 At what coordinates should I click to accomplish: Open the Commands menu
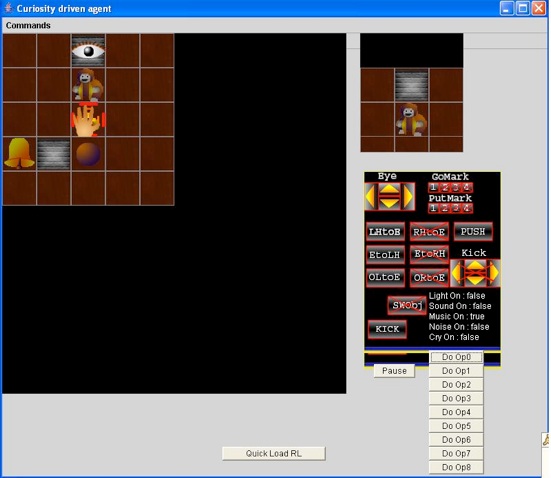28,25
